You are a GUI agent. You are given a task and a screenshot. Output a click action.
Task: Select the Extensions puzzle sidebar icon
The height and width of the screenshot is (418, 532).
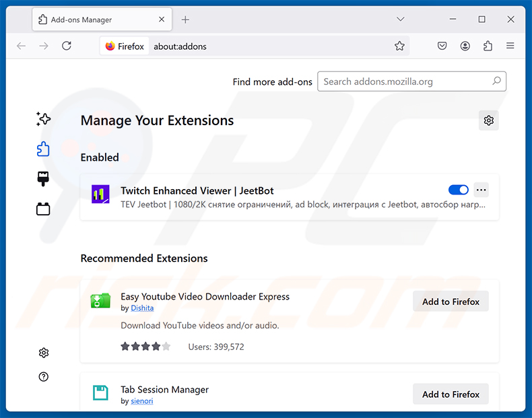[43, 149]
